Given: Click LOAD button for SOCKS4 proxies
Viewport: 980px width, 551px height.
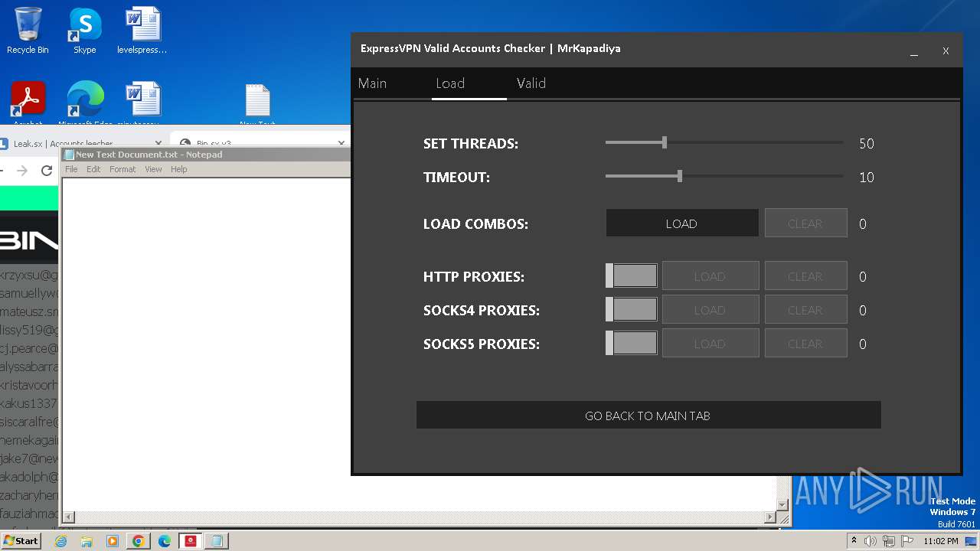Looking at the screenshot, I should 710,310.
